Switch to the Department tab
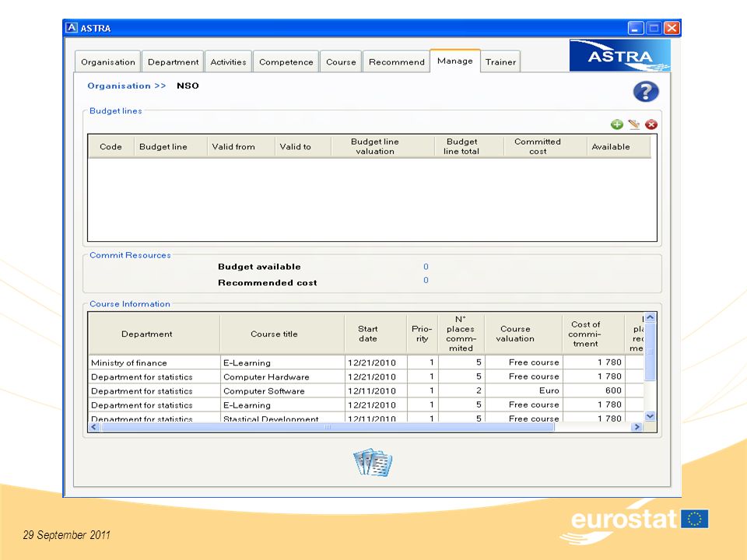 [x=173, y=62]
